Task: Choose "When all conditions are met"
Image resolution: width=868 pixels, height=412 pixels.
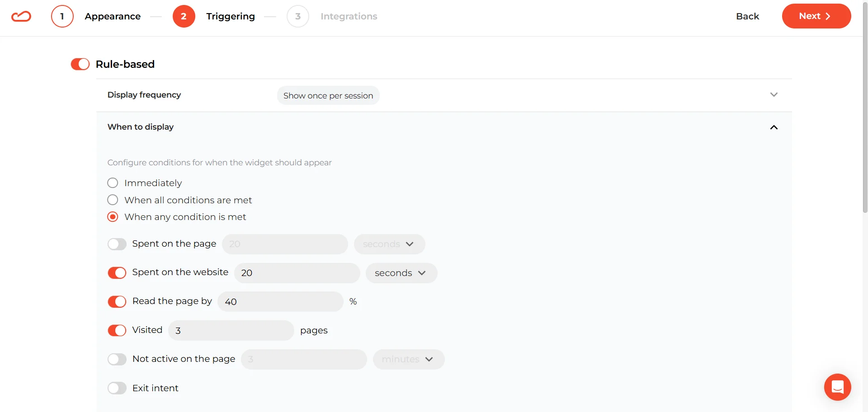Action: point(113,200)
